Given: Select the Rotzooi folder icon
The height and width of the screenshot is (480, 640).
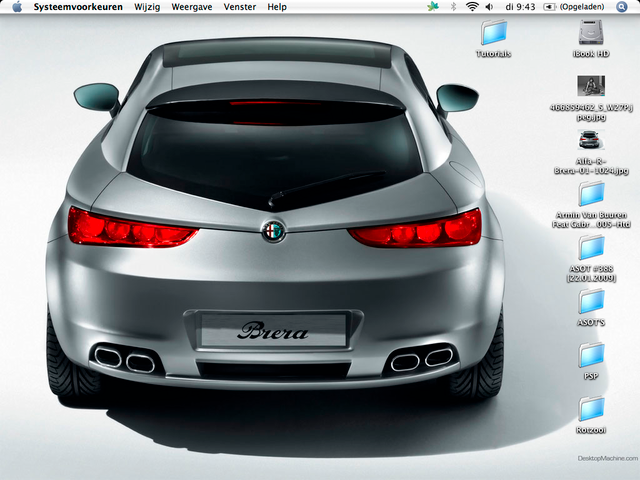Looking at the screenshot, I should pos(591,409).
